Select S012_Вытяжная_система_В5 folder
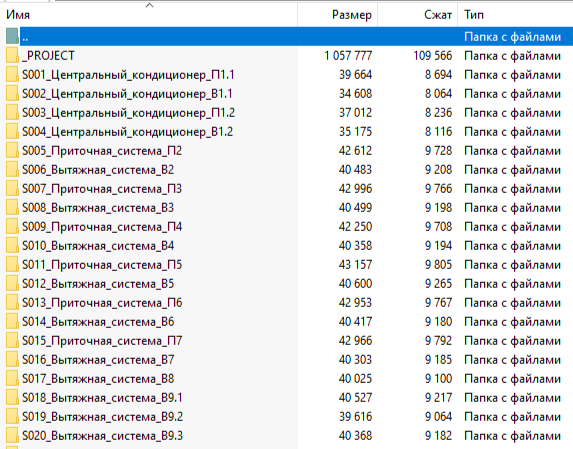 click(98, 284)
